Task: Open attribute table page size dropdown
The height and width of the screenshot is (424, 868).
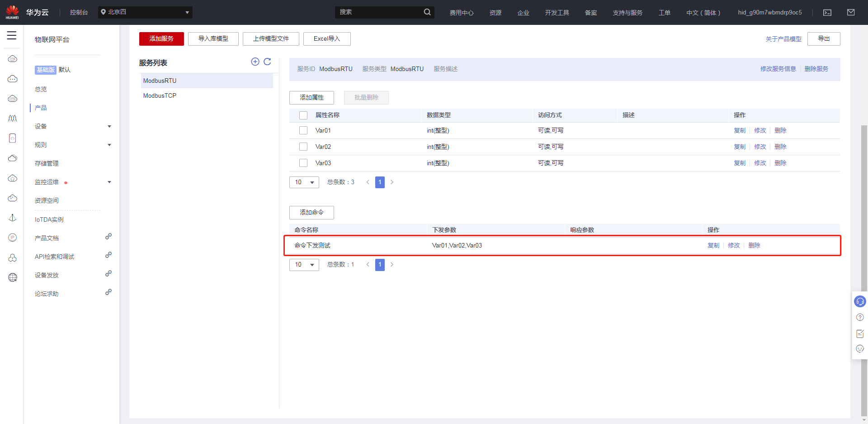Action: pyautogui.click(x=304, y=182)
